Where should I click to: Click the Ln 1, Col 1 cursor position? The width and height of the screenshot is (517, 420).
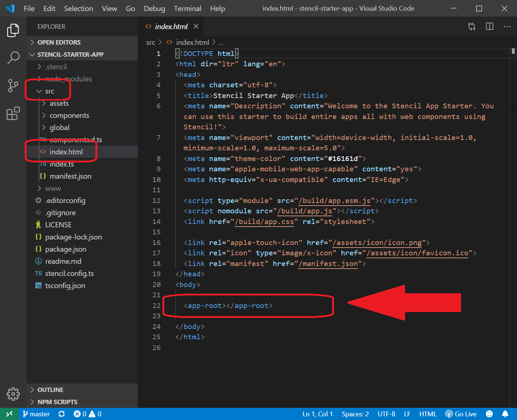tap(317, 414)
